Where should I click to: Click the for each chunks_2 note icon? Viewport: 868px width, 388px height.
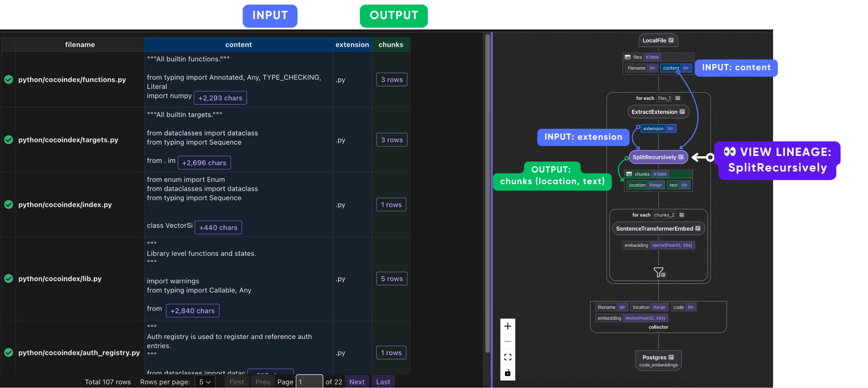(682, 215)
